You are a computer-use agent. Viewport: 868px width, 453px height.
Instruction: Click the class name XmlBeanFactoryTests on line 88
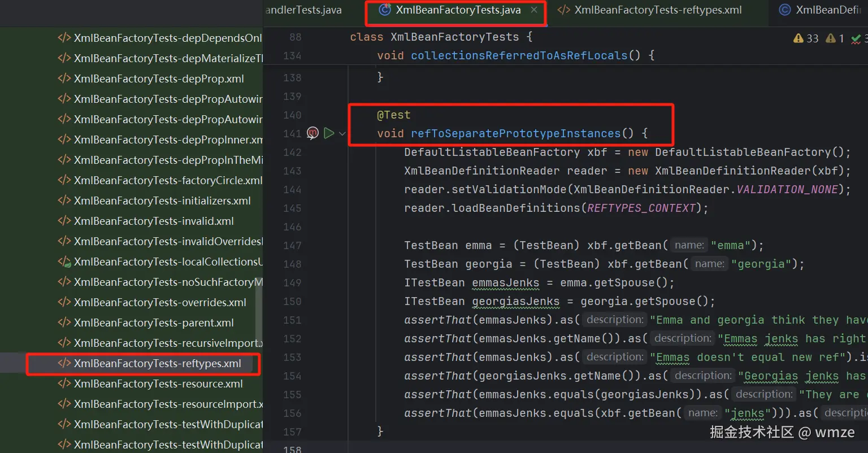[x=455, y=37]
